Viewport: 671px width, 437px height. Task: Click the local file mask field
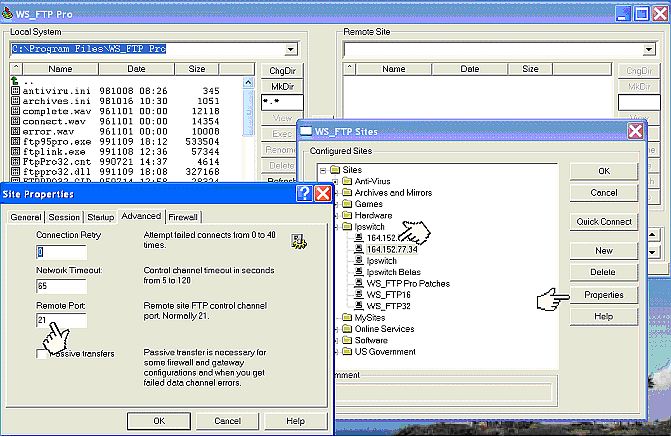point(282,103)
